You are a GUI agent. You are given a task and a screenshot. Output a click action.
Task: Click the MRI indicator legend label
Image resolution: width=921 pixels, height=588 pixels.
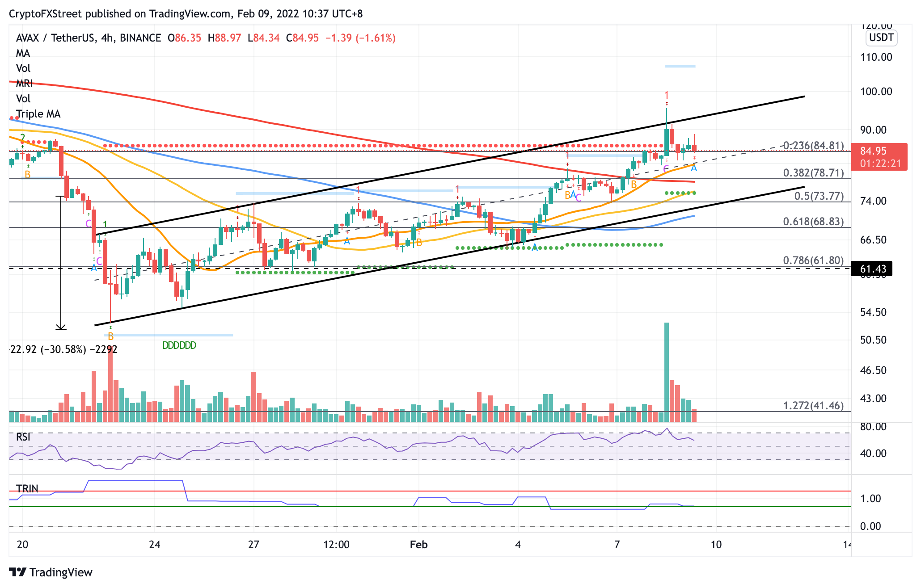pos(24,84)
